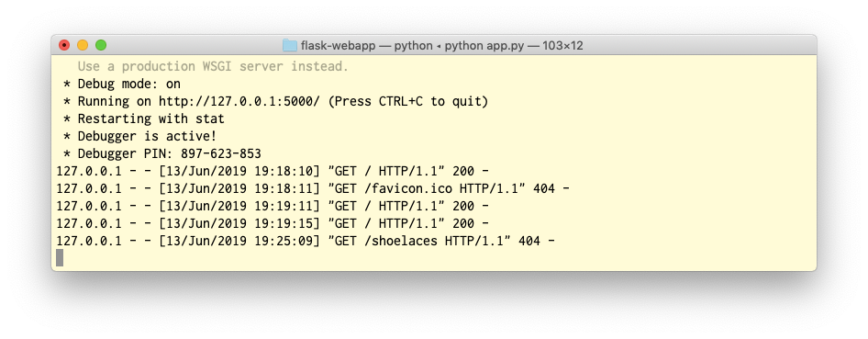
Task: Click the 19:18:10 GET / log entry
Action: tap(273, 171)
